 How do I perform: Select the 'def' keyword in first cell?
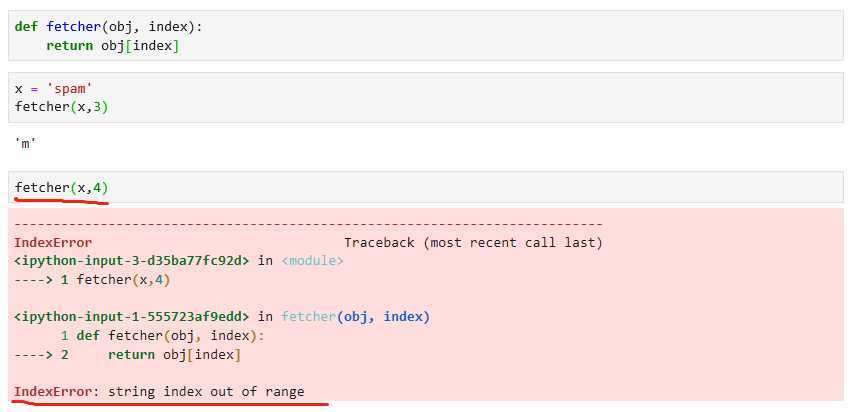pos(26,27)
